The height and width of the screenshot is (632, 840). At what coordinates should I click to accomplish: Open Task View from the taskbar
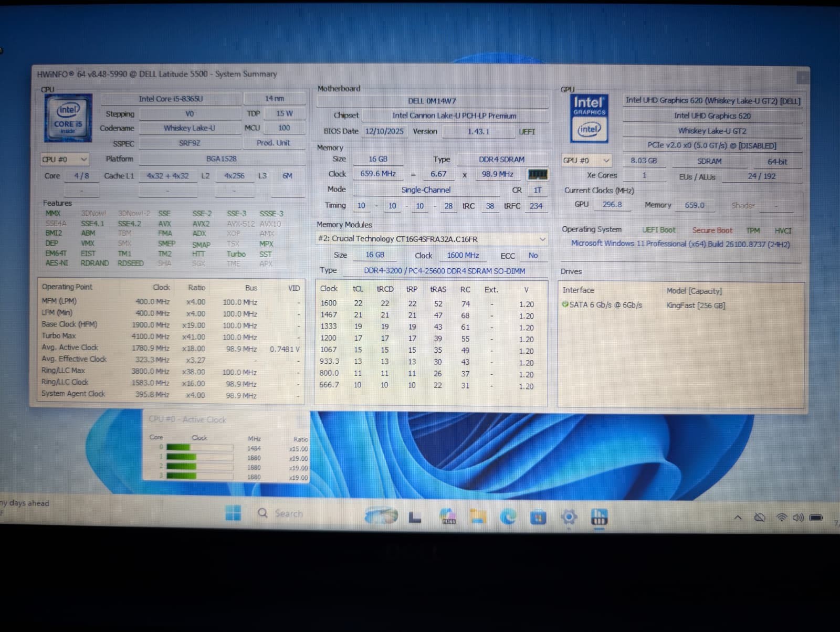click(x=415, y=518)
